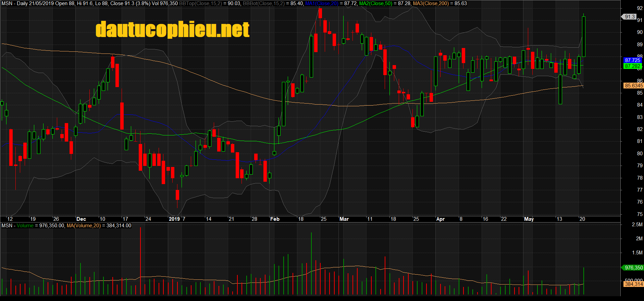
Task: Click the blue 87.725 price tag
Action: (632, 60)
